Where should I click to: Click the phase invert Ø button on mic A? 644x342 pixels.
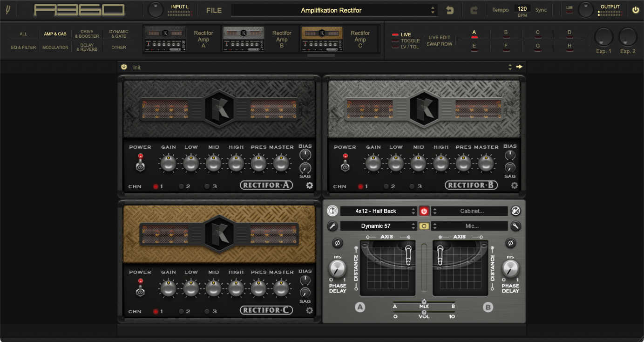coord(337,243)
